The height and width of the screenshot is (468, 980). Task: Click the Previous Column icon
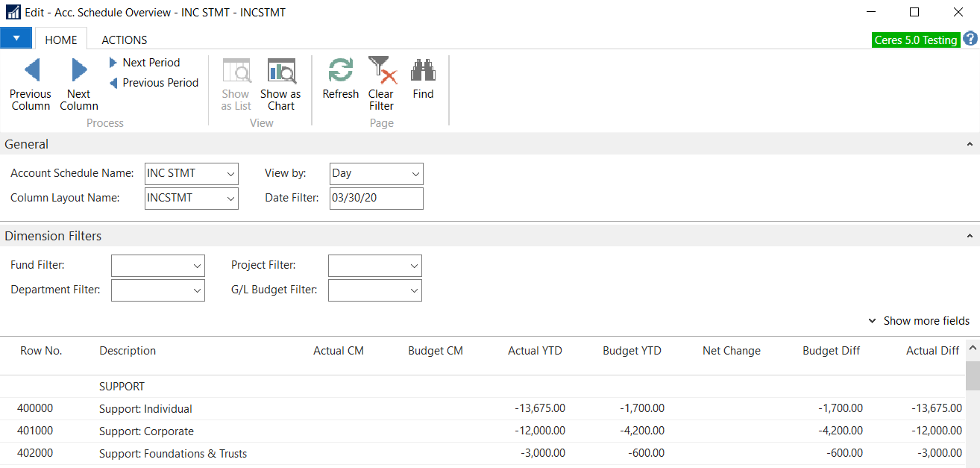pos(30,69)
